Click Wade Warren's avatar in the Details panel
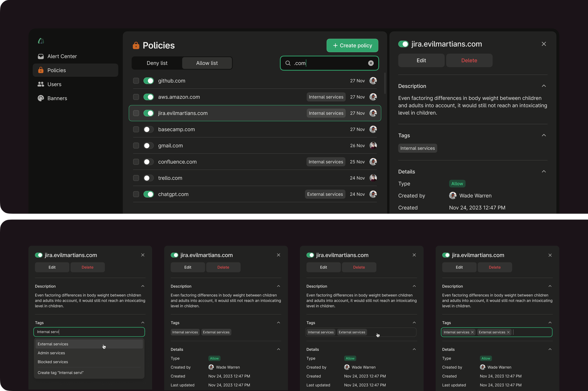Image resolution: width=588 pixels, height=391 pixels. [x=453, y=195]
